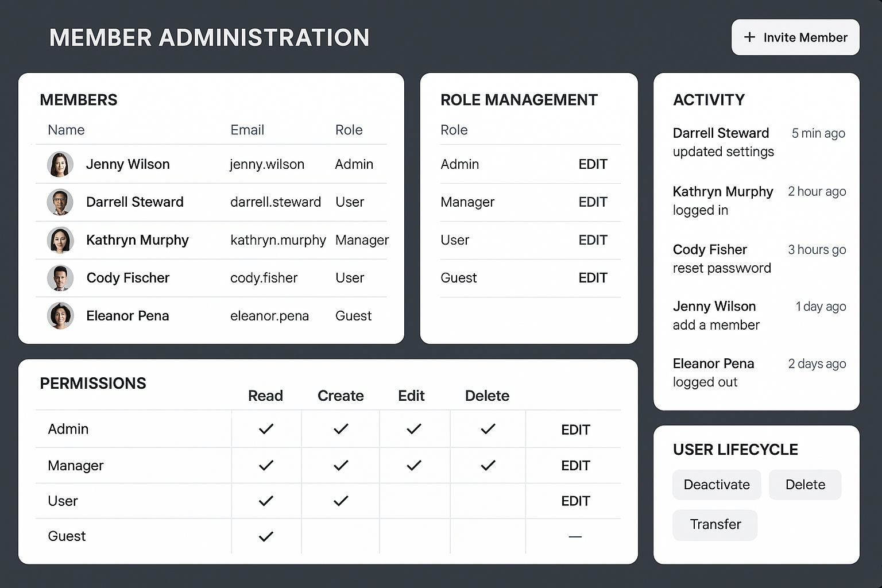
Task: Edit the Manager role in Role Management
Action: [x=593, y=202]
